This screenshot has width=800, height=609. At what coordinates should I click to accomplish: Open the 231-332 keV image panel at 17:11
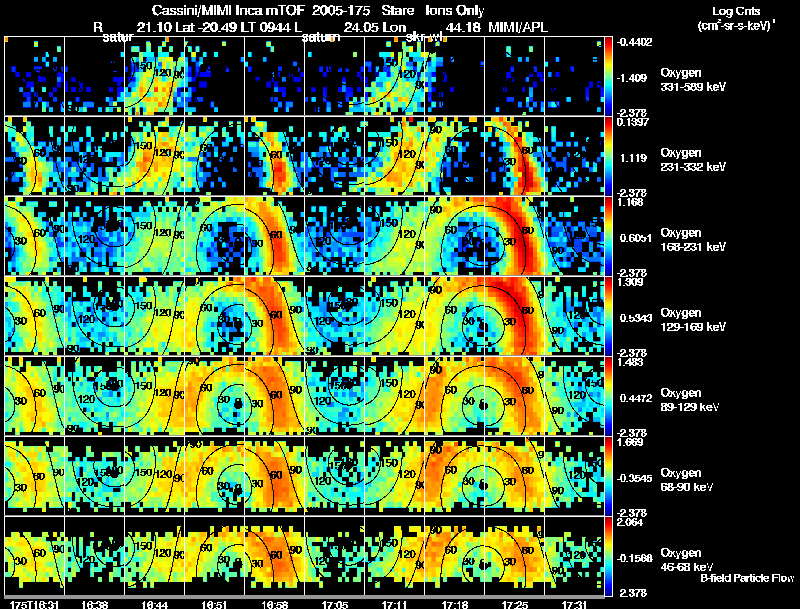click(394, 156)
